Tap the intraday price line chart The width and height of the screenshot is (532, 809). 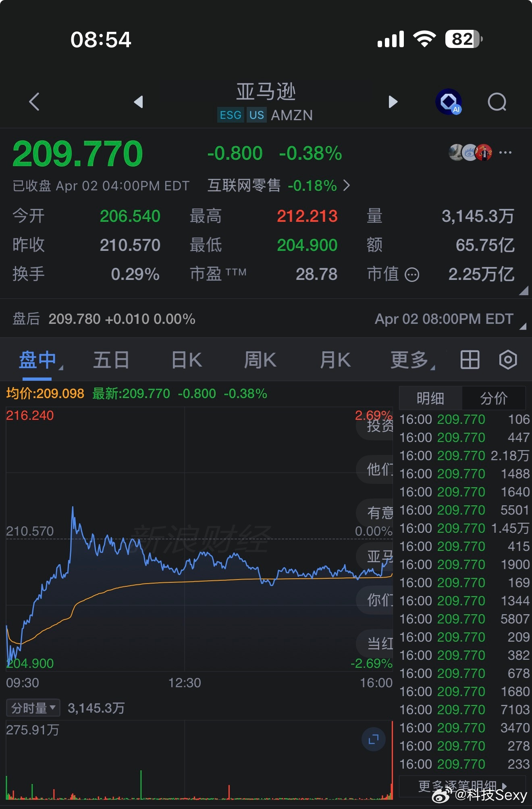point(199,539)
